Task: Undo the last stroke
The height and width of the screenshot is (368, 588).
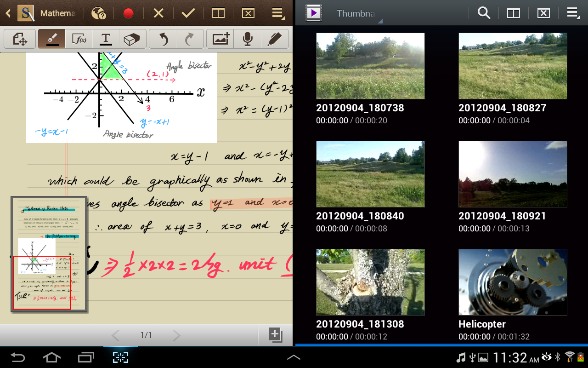Action: pos(163,39)
